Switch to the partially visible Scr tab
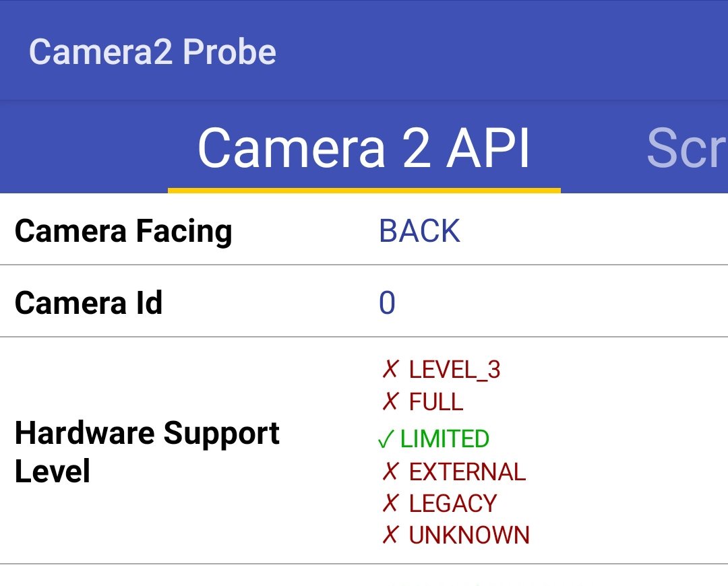728x586 pixels. click(x=686, y=149)
